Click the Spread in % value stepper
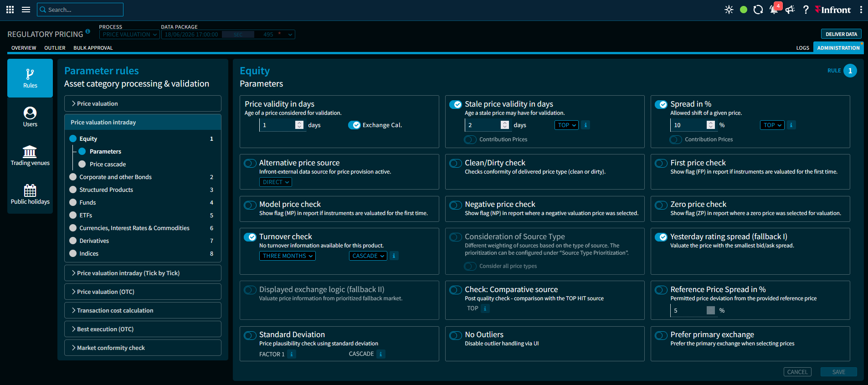The height and width of the screenshot is (385, 868). [711, 125]
